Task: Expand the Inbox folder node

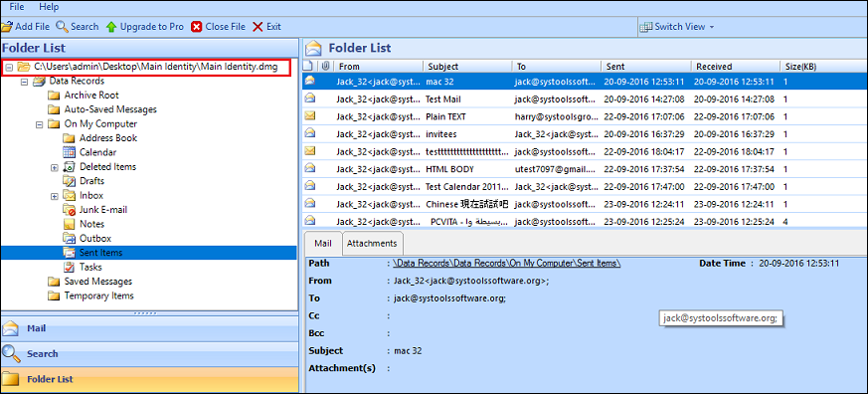Action: pos(55,196)
